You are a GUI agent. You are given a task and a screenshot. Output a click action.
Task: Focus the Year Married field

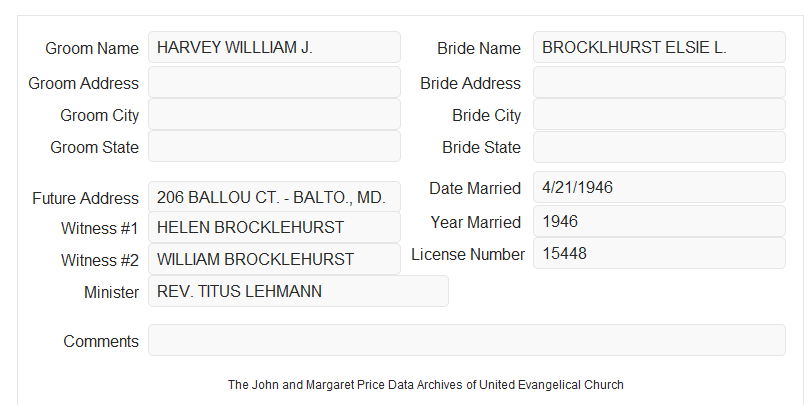click(659, 221)
